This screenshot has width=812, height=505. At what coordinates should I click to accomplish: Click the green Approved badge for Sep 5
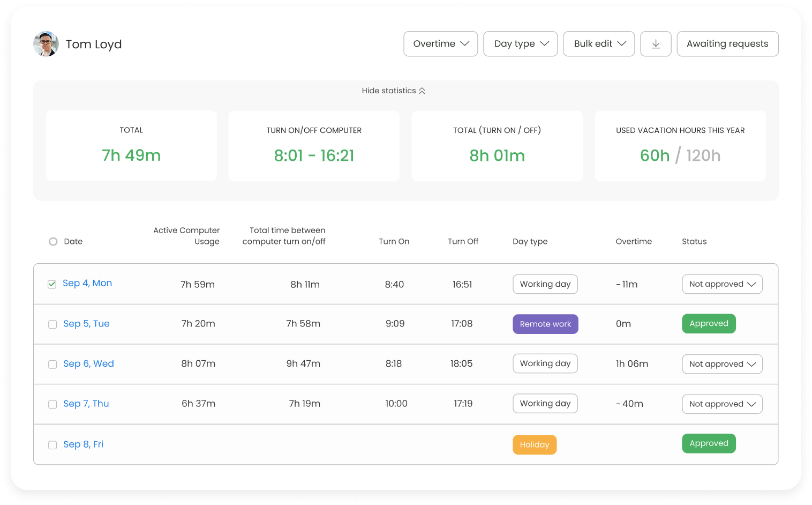708,324
